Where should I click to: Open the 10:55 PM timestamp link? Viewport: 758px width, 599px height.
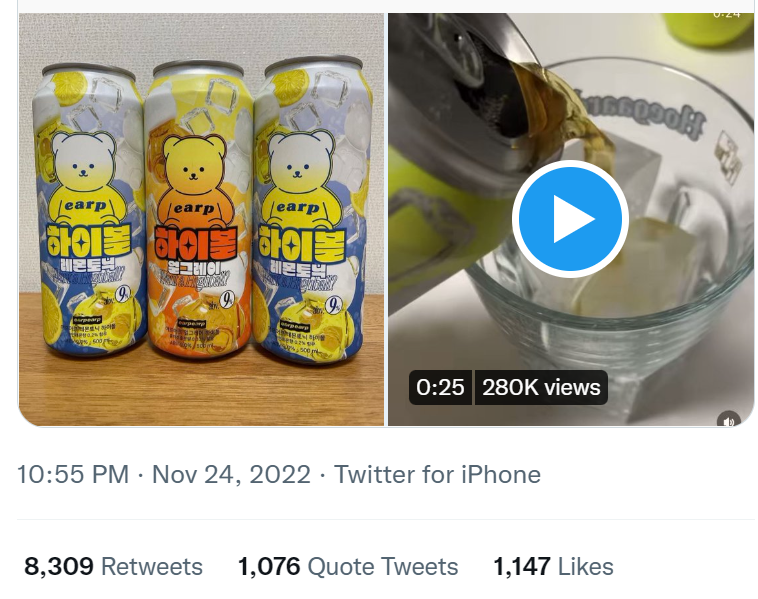[72, 474]
